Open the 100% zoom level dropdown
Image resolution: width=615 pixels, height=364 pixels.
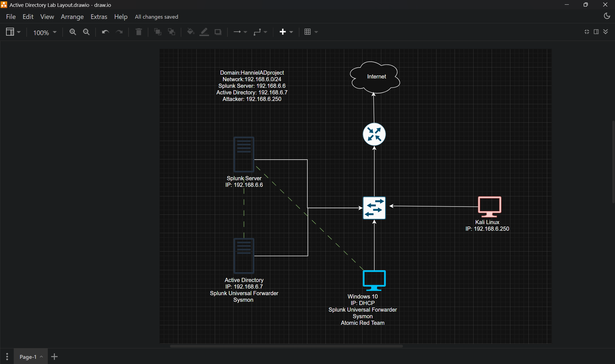(45, 32)
